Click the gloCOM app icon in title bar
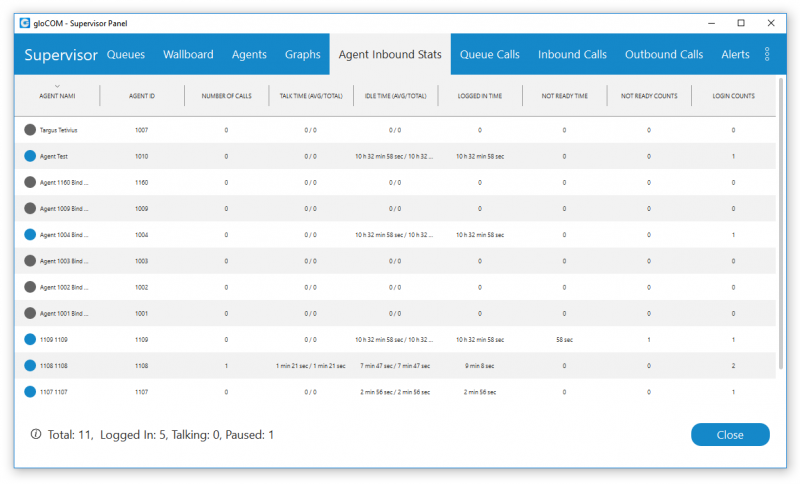The image size is (800, 484). click(x=24, y=23)
